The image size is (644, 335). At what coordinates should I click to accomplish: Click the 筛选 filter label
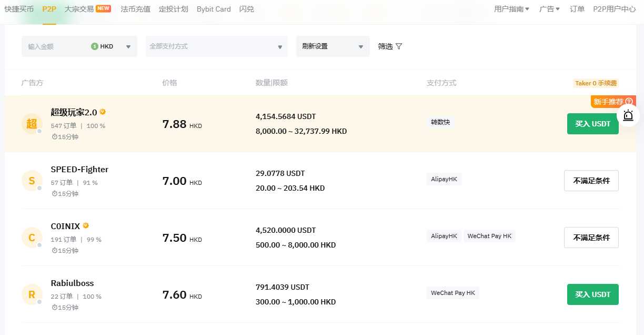(x=386, y=46)
